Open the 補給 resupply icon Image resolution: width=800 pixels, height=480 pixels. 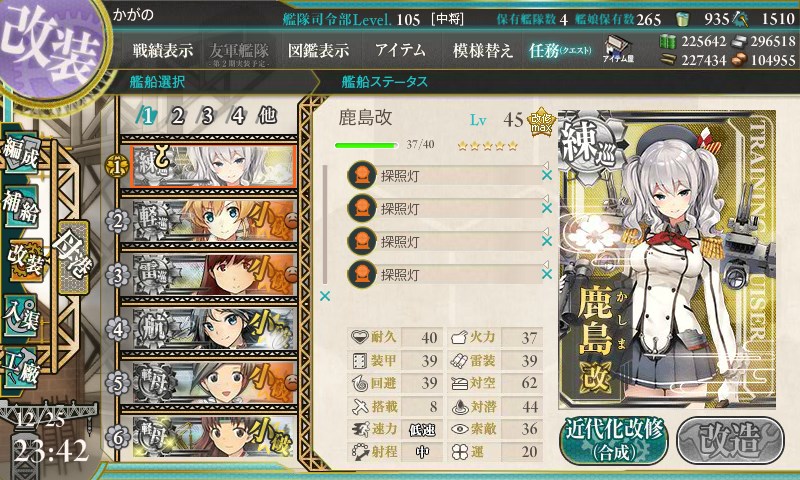coord(20,206)
